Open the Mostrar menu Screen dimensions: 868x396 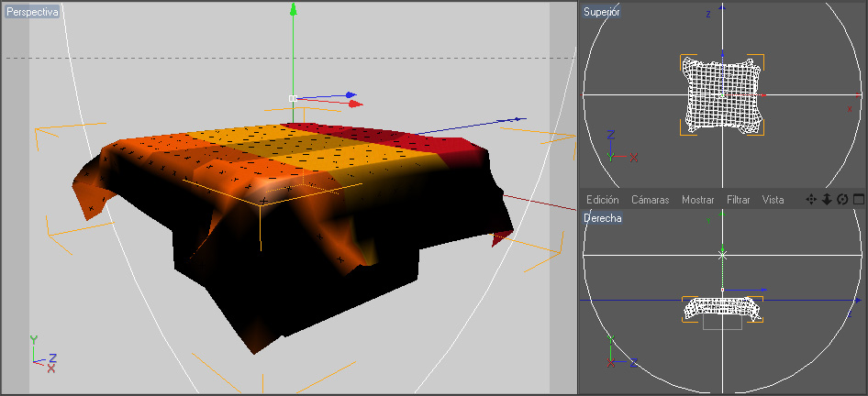point(697,200)
